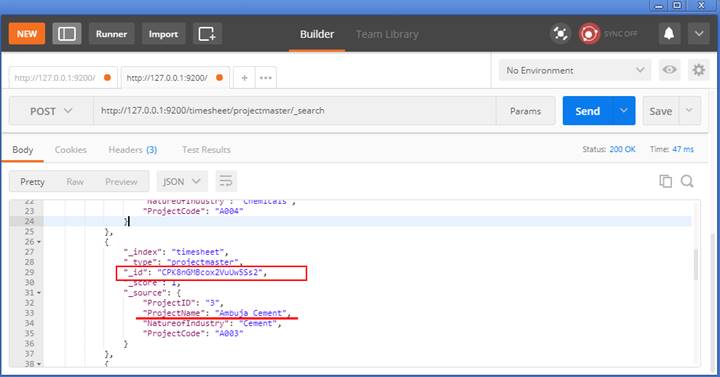Expand the header dropdown chevron next to bell
The image size is (720, 377).
[699, 34]
